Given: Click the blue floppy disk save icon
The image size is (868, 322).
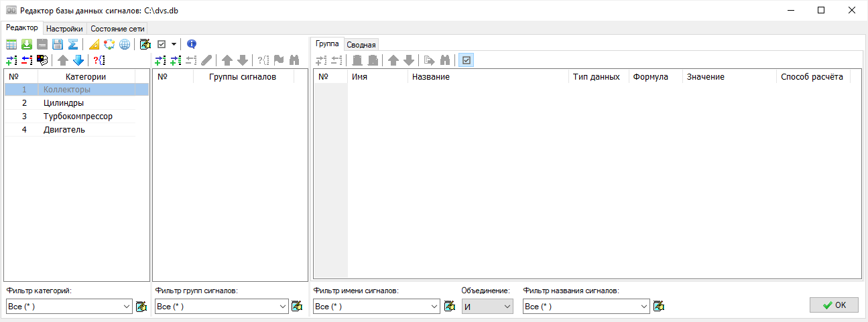Looking at the screenshot, I should (x=58, y=45).
